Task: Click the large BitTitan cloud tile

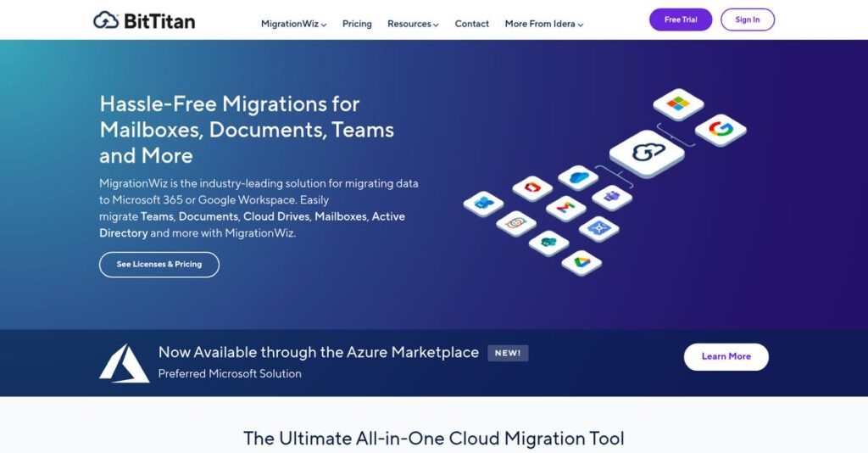Action: click(x=647, y=154)
